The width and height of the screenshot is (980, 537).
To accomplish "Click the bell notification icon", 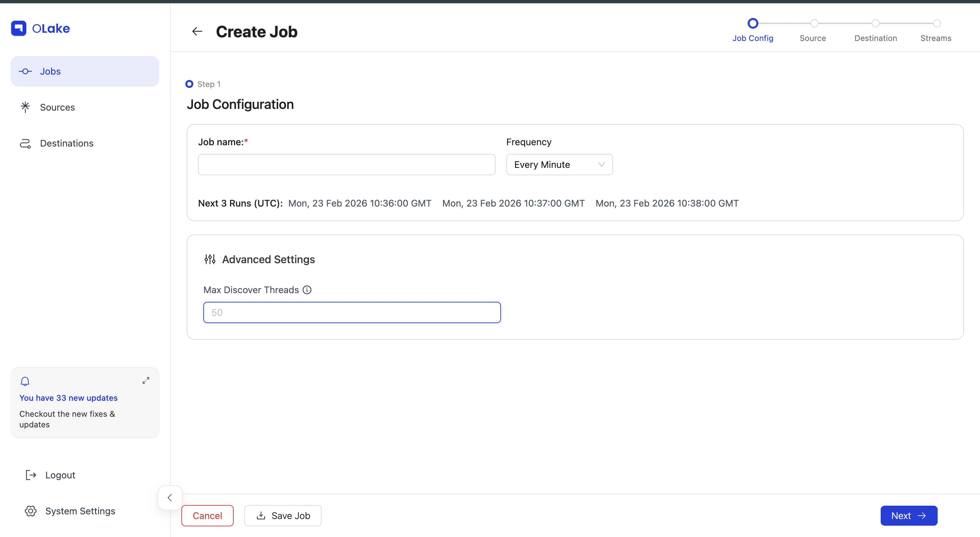I will [25, 381].
